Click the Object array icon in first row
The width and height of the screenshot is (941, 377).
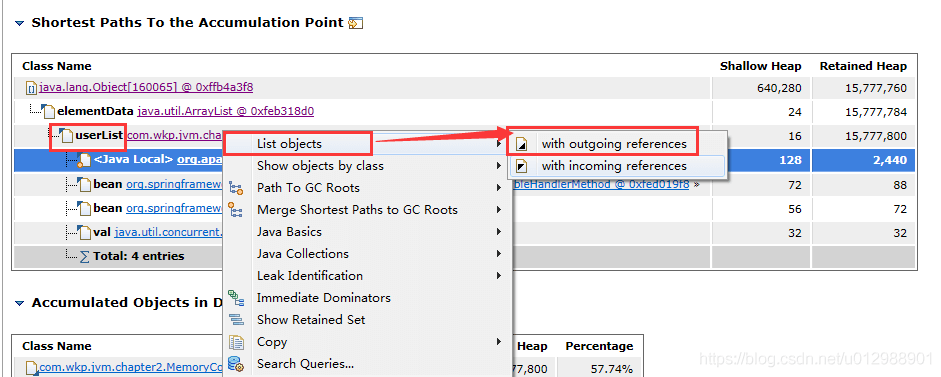pos(31,88)
